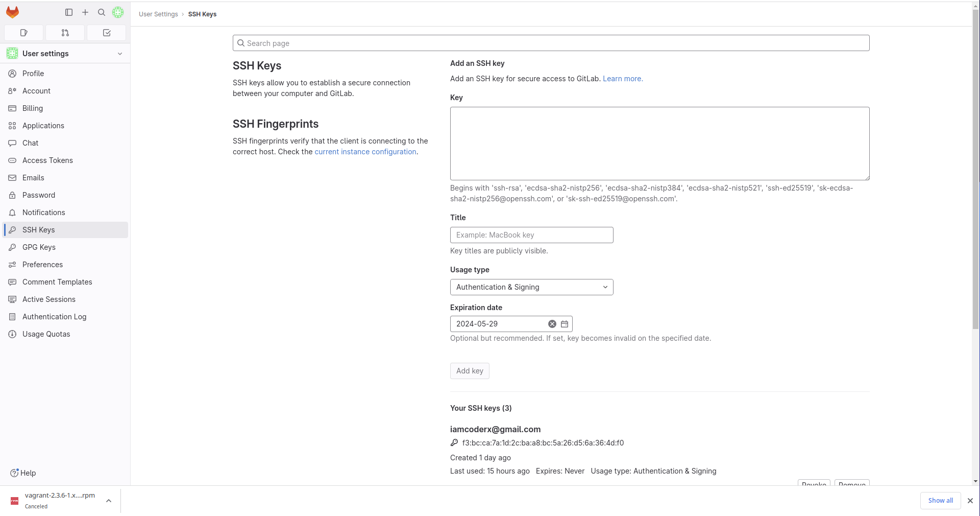
Task: Click the Add key button
Action: pyautogui.click(x=470, y=371)
